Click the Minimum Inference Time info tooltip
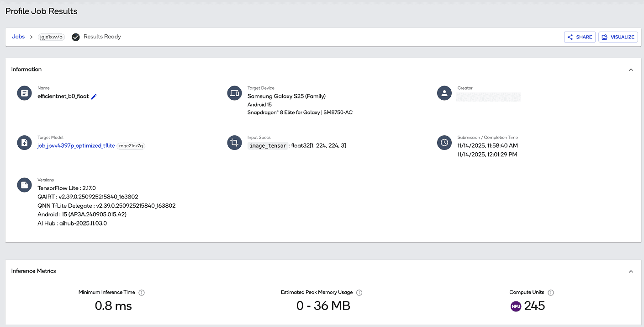Viewport: 644px width, 327px height. tap(142, 292)
